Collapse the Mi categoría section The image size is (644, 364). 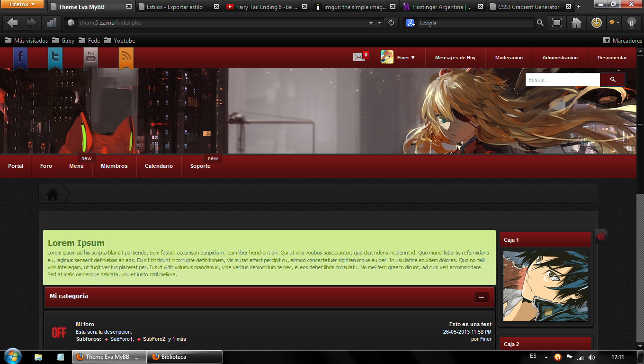click(x=481, y=297)
